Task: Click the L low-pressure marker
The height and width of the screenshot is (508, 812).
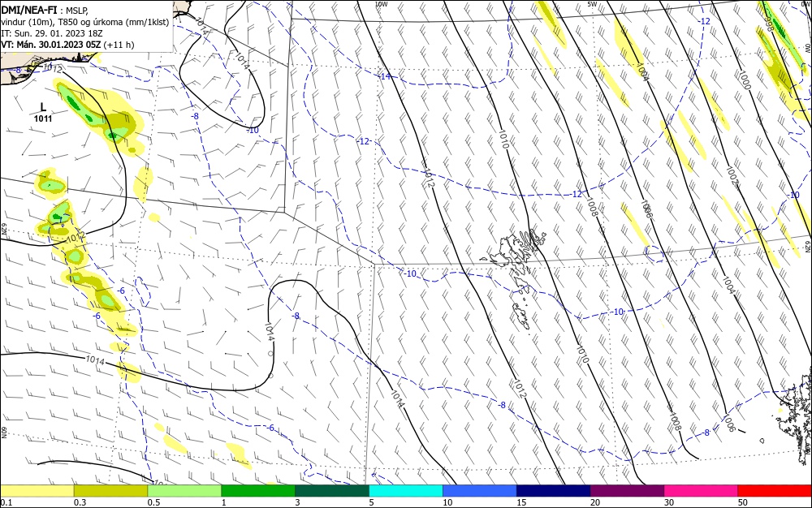Action: [x=43, y=107]
